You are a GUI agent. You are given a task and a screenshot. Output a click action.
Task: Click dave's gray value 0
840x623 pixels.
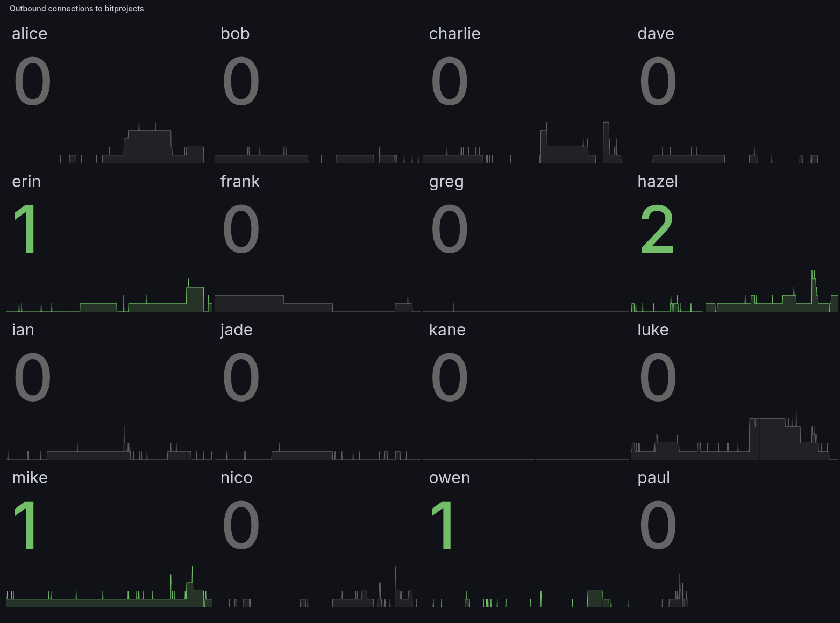[657, 82]
